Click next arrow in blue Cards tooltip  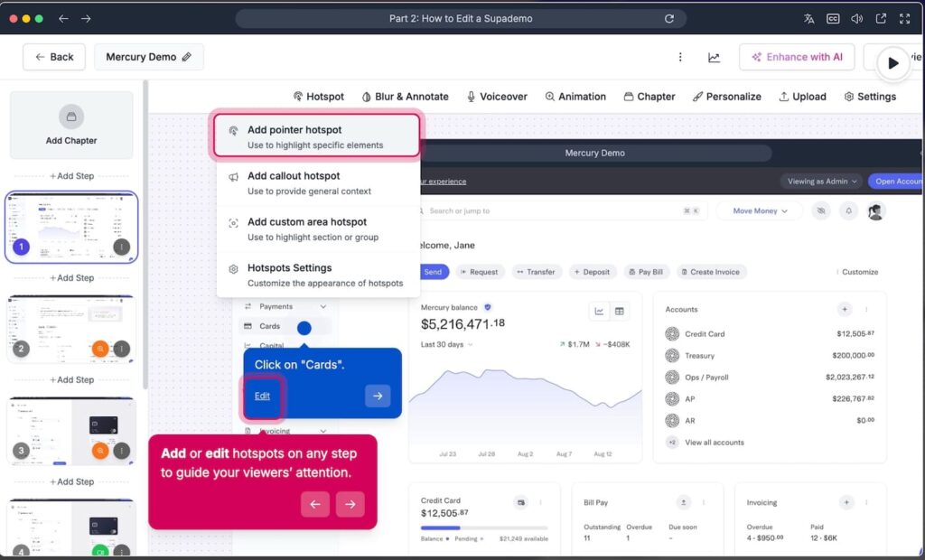[x=378, y=396]
